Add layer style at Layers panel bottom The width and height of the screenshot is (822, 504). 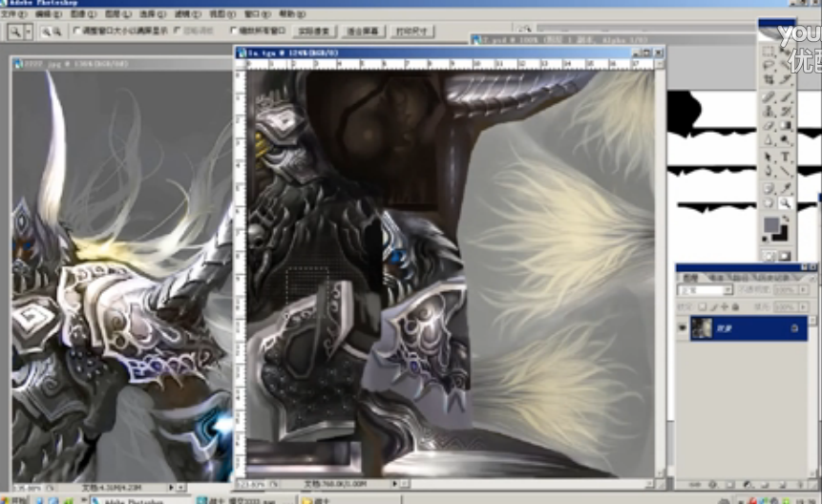712,485
